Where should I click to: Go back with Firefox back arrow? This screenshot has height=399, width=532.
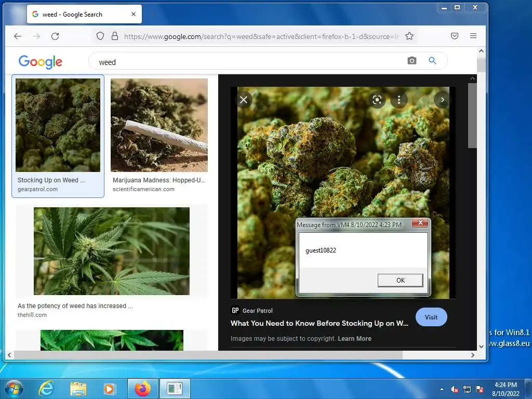18,36
